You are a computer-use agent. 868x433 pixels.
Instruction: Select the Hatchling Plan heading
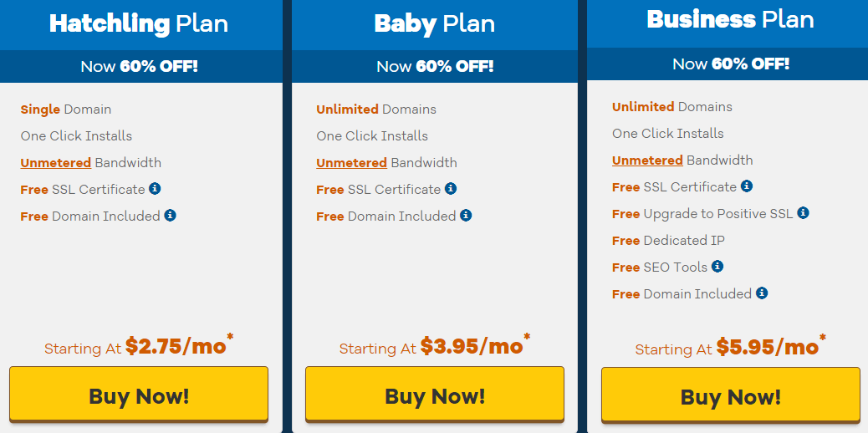138,24
